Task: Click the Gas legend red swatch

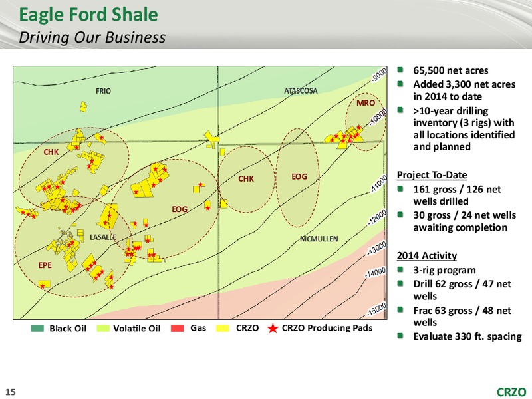Action: coord(177,328)
